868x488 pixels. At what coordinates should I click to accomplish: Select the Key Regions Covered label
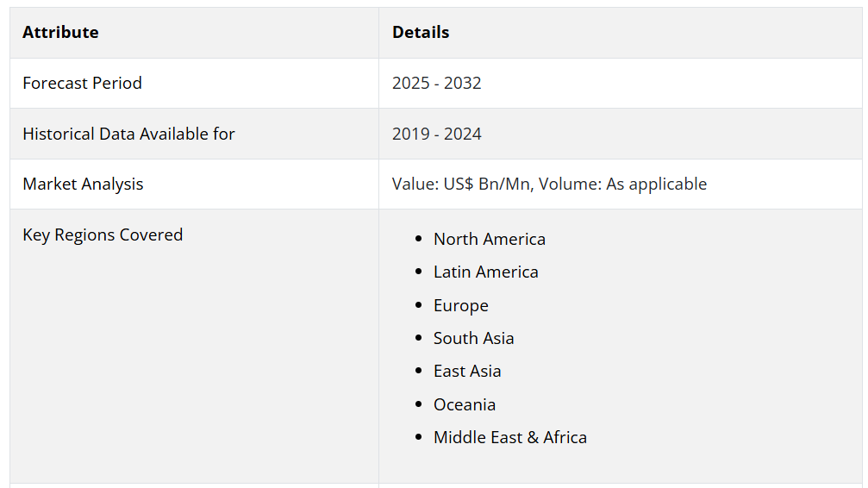(x=103, y=235)
